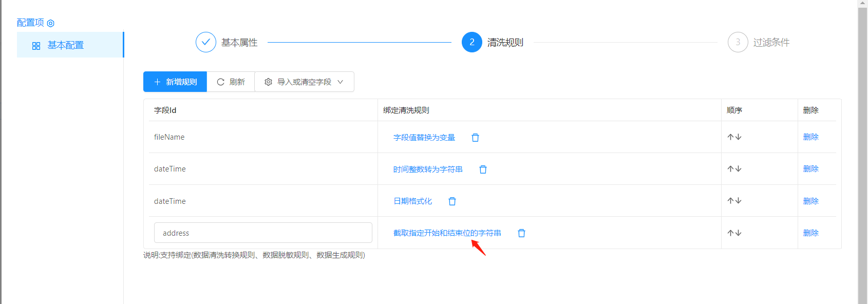Click trash icon next to 字段值替换为变量
The width and height of the screenshot is (868, 304).
475,138
